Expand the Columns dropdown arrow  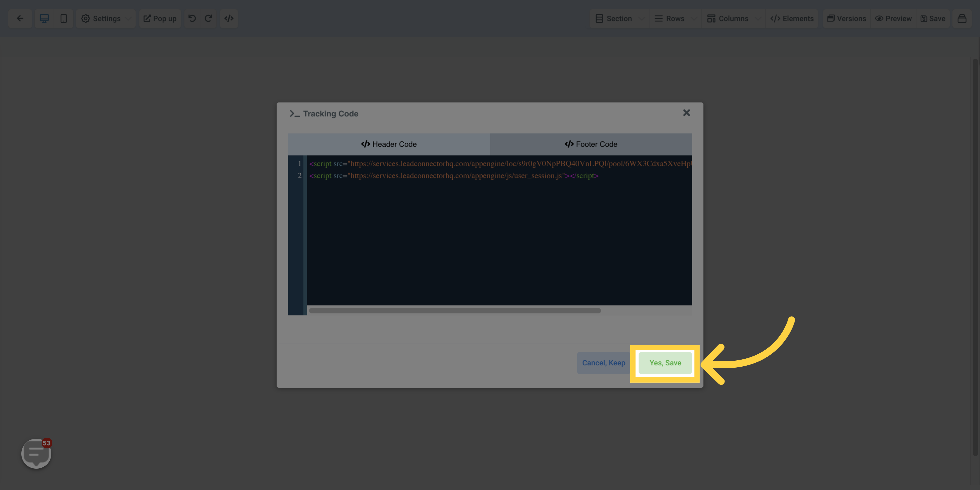(758, 18)
